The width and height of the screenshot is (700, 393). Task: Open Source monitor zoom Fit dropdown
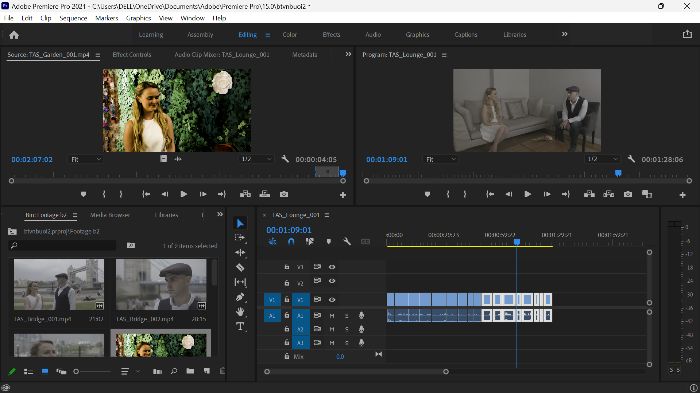click(86, 159)
